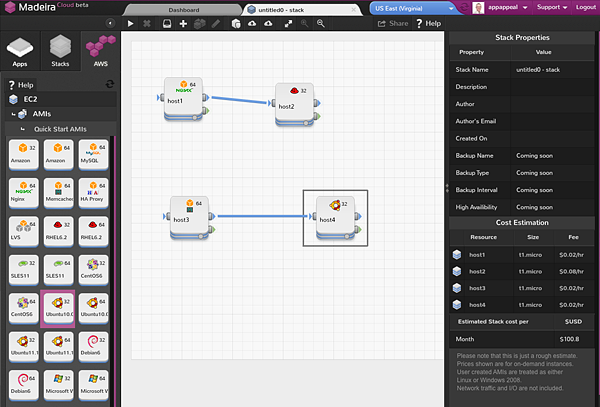Click the plus add icon in toolbar
Screen dimensions: 600x407
pyautogui.click(x=183, y=24)
